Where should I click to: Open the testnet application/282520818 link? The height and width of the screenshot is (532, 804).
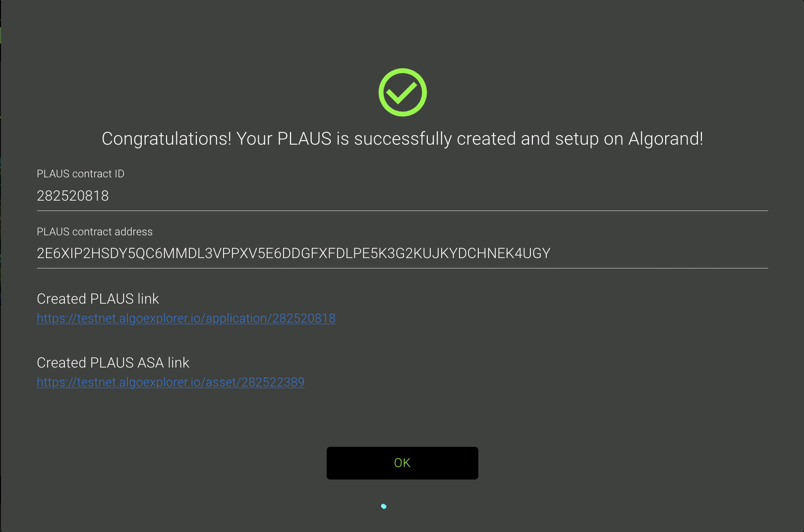coord(186,319)
